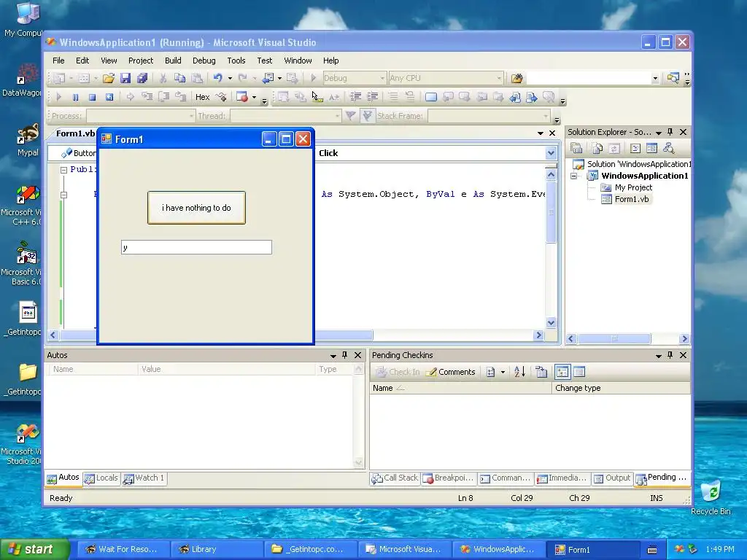Collapse the WindowsApplication1 project node
747x560 pixels.
click(574, 176)
